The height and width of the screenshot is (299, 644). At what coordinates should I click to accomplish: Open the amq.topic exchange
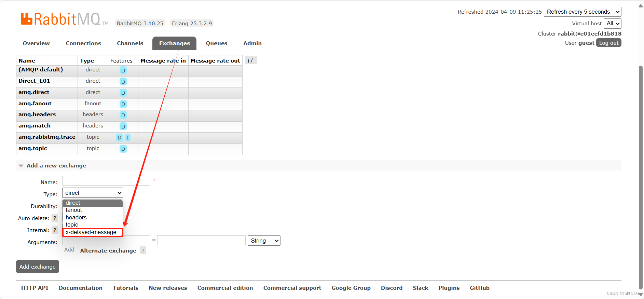tap(33, 148)
